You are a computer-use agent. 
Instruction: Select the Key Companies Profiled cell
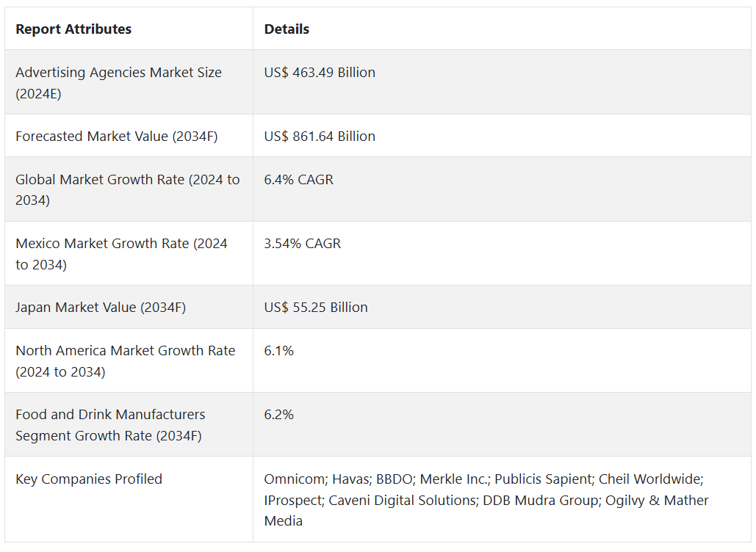[x=89, y=479]
